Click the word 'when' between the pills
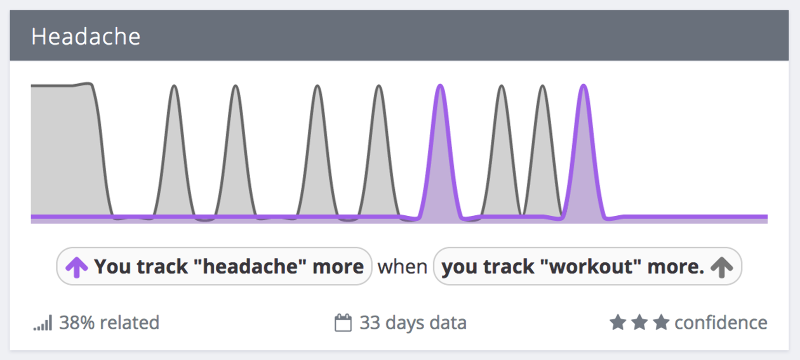This screenshot has height=360, width=800. click(403, 267)
